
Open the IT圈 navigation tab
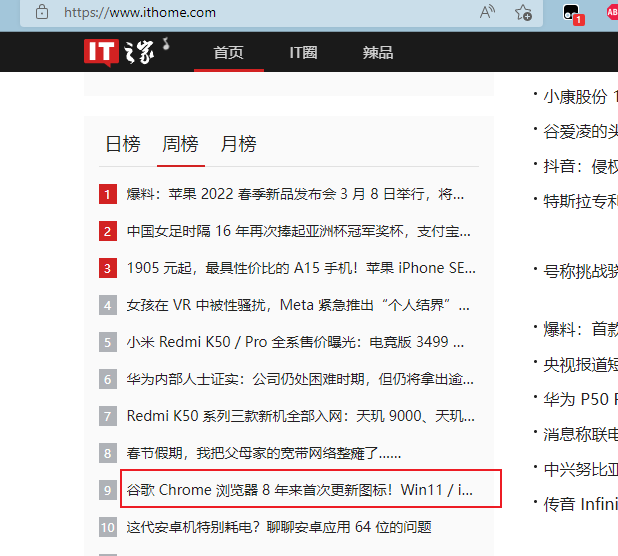[x=303, y=52]
